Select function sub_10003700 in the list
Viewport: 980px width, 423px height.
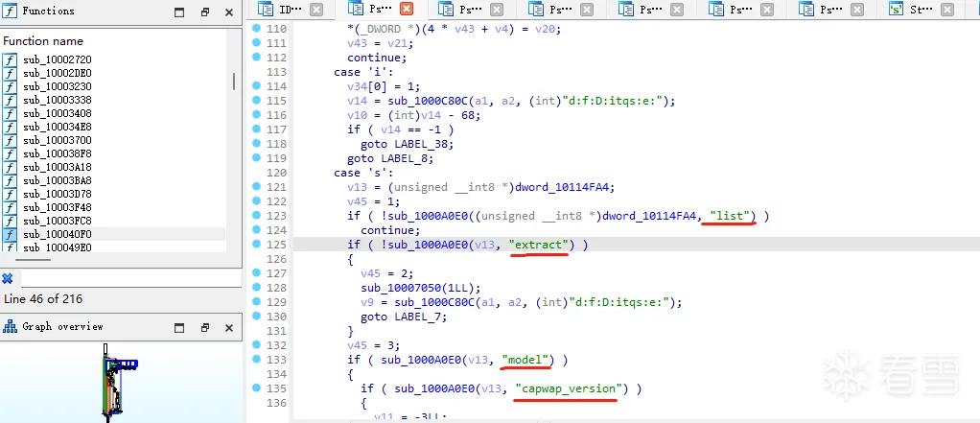point(58,140)
